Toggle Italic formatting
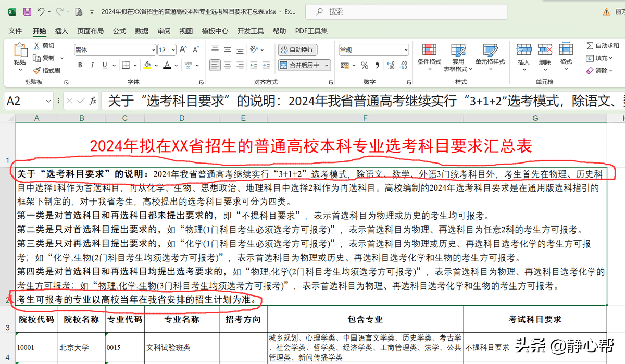This screenshot has height=364, width=625. 93,65
